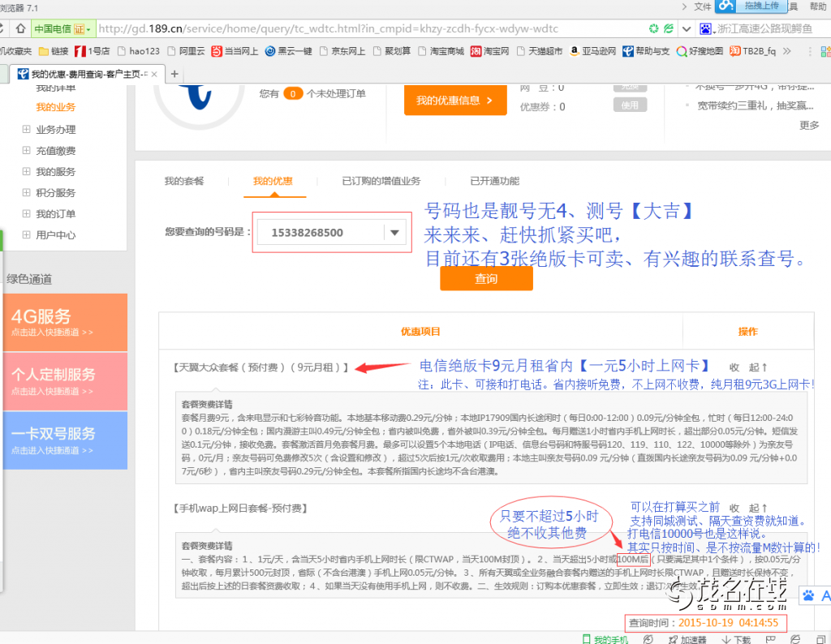Open the 天猫超市 bookmark
The width and height of the screenshot is (831, 644).
tap(540, 51)
